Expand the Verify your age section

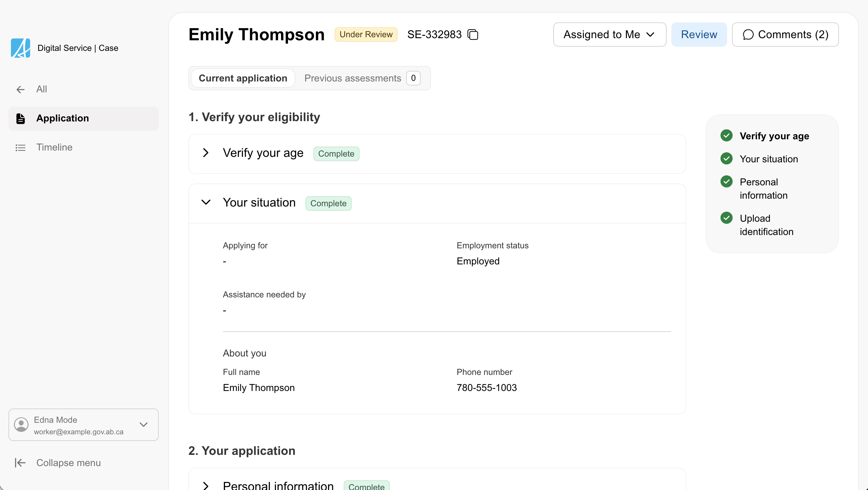(206, 153)
